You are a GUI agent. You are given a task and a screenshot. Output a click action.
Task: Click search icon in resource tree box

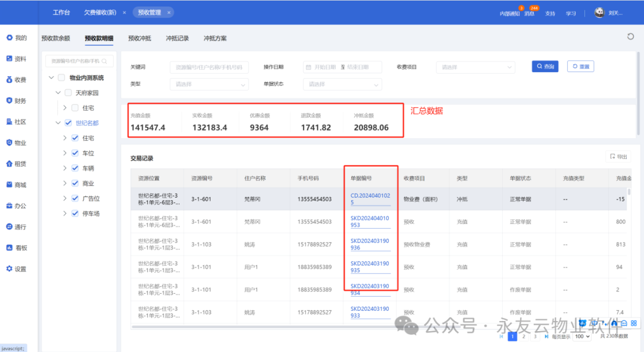(x=104, y=61)
